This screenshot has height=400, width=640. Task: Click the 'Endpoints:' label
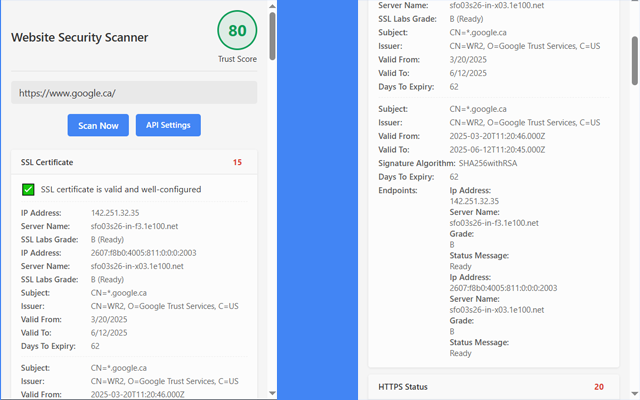pos(398,191)
